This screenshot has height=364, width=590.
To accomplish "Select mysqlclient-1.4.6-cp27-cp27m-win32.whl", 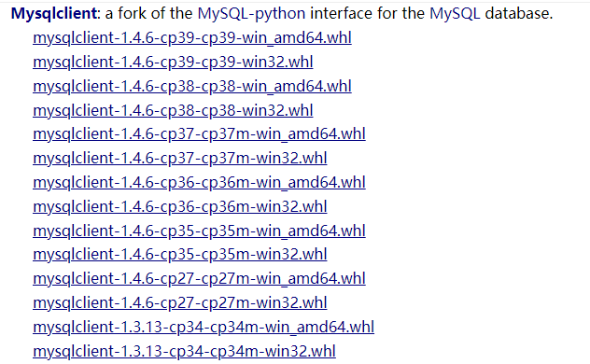I will pyautogui.click(x=180, y=302).
